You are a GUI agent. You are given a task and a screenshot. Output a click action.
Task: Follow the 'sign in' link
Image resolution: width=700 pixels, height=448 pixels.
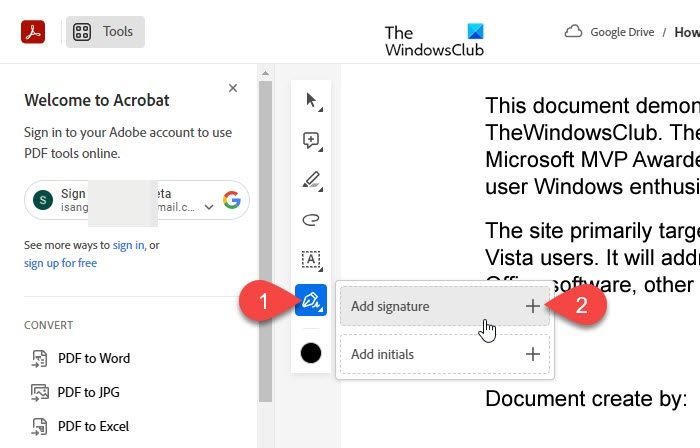pyautogui.click(x=129, y=245)
